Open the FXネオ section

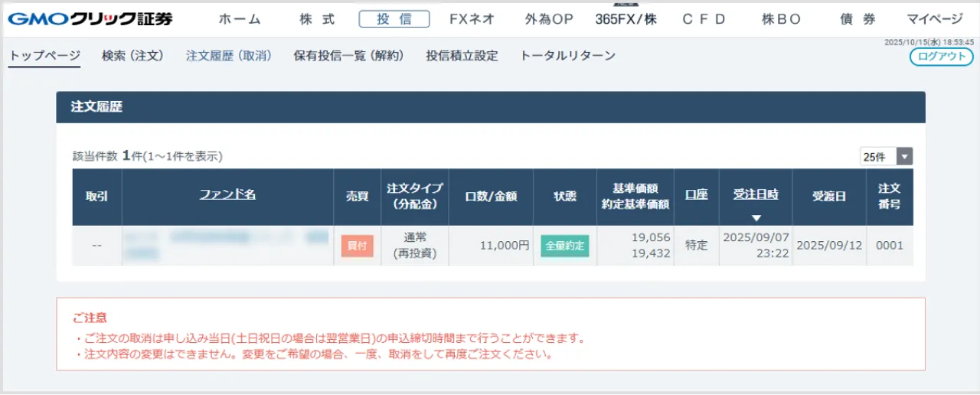472,19
